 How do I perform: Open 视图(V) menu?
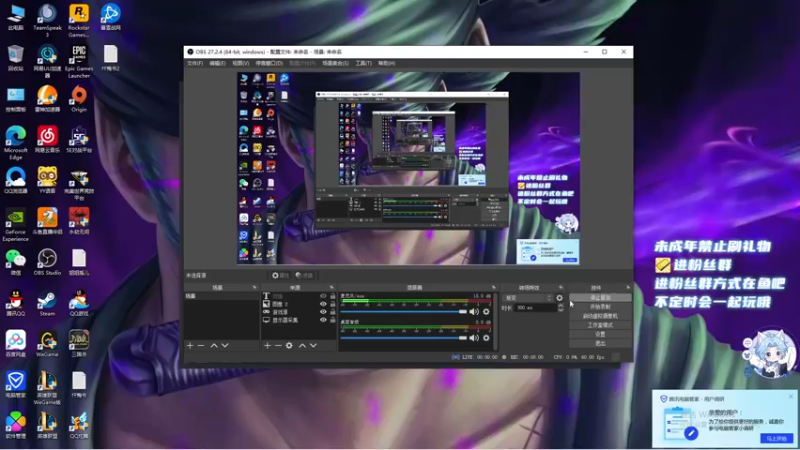point(240,63)
